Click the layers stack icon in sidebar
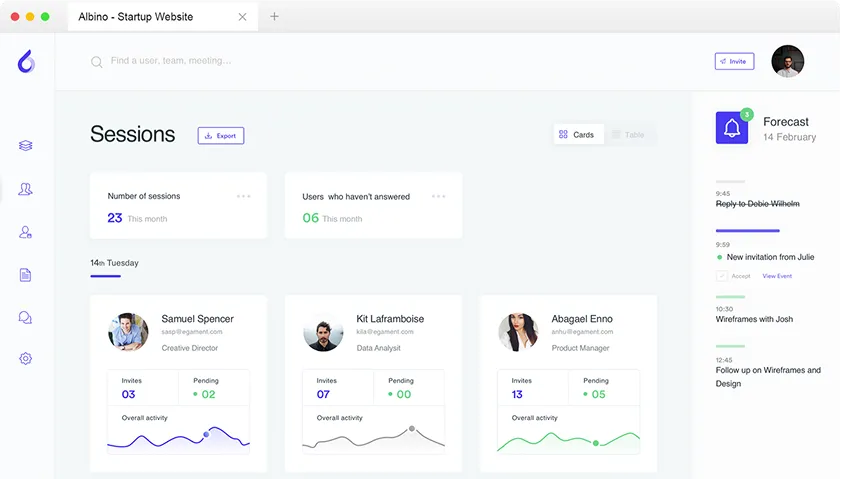Image resolution: width=841 pixels, height=479 pixels. click(26, 146)
